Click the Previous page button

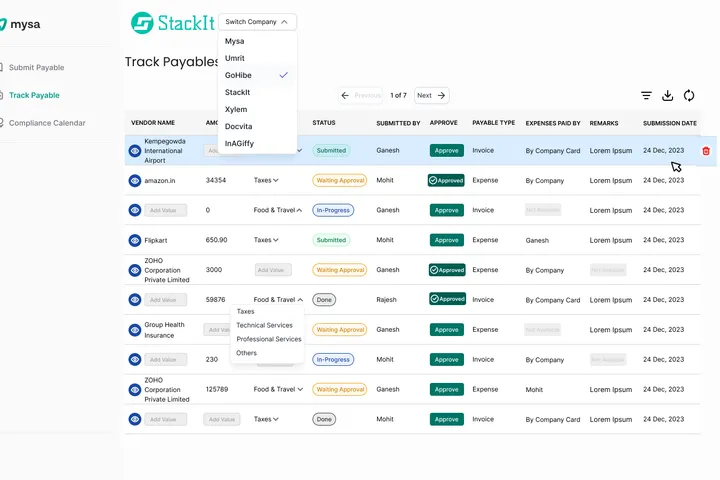(361, 95)
